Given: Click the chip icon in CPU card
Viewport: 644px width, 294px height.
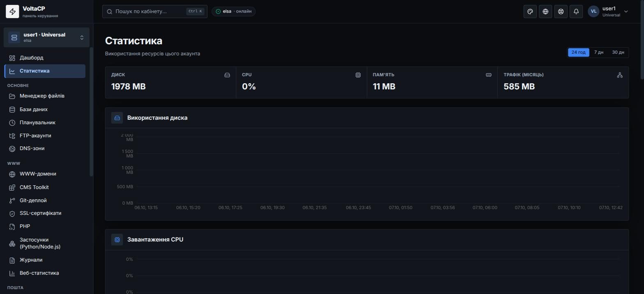Looking at the screenshot, I should coord(358,75).
